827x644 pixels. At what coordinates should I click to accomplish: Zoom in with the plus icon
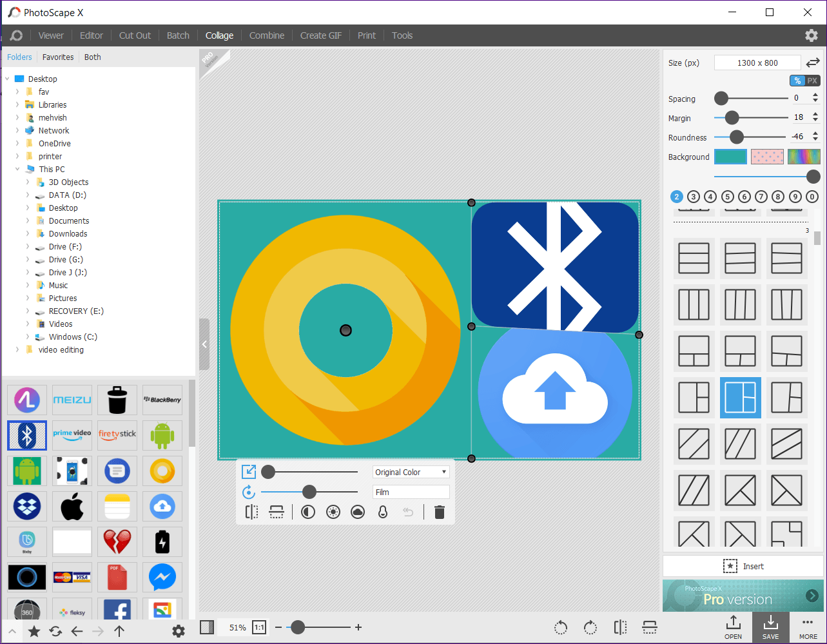[358, 627]
